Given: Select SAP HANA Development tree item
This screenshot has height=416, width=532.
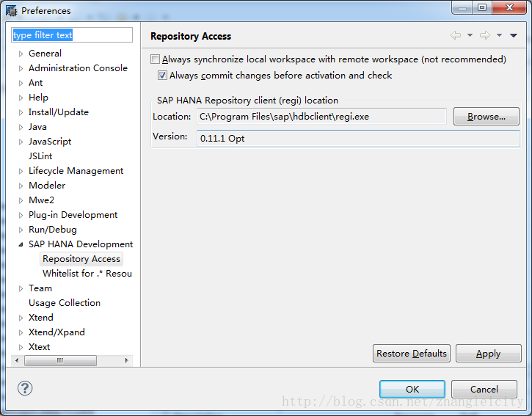Looking at the screenshot, I should [81, 244].
